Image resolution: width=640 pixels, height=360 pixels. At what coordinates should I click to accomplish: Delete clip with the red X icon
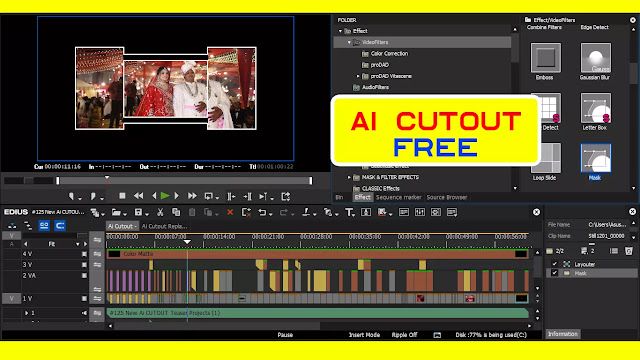[x=230, y=212]
